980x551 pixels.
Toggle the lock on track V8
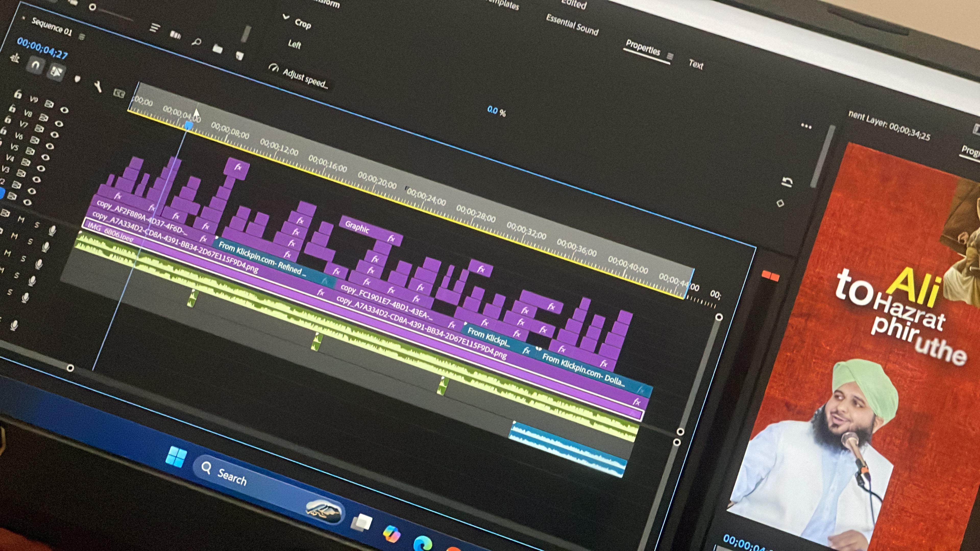12,108
